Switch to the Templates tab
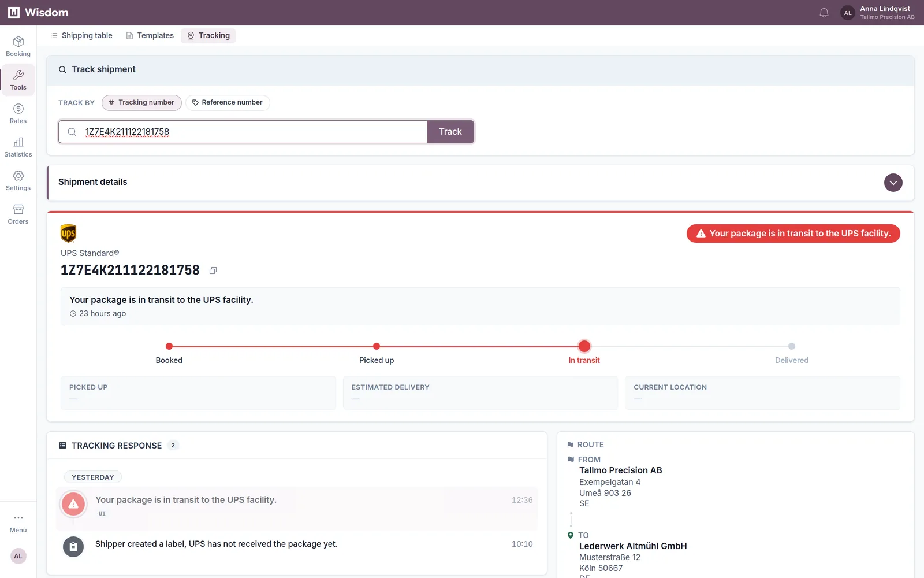924x578 pixels. [150, 35]
